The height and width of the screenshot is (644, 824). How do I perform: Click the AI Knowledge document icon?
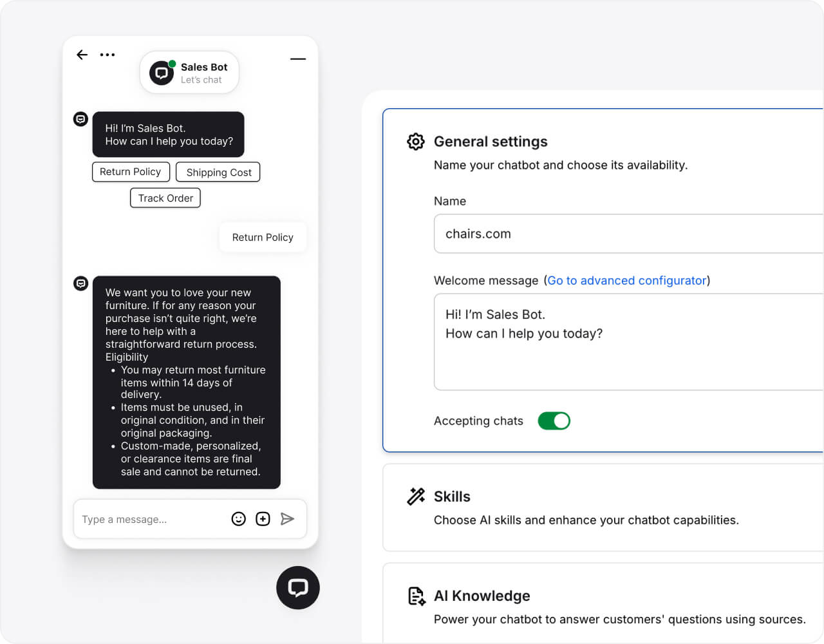pyautogui.click(x=417, y=596)
